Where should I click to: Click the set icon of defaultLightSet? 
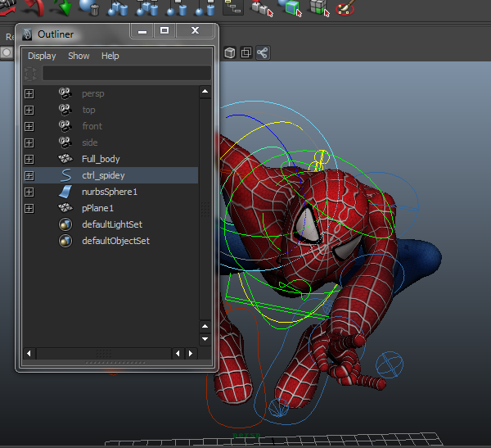coord(65,224)
